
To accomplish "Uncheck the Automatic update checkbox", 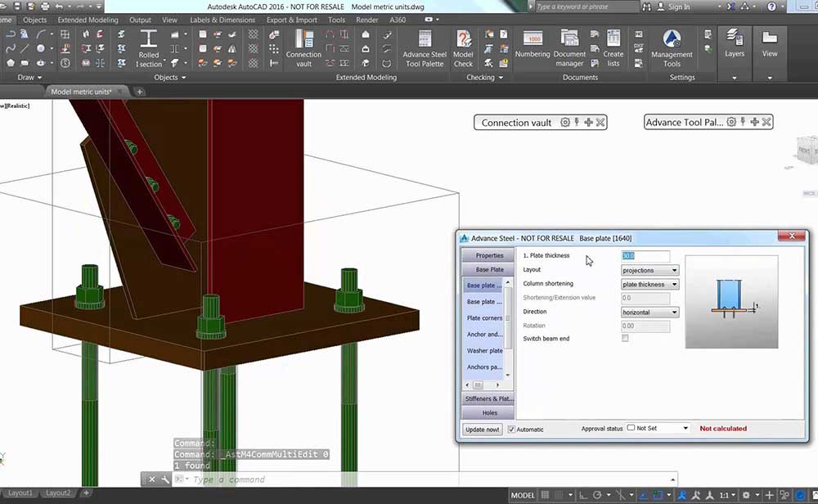I will tap(512, 429).
